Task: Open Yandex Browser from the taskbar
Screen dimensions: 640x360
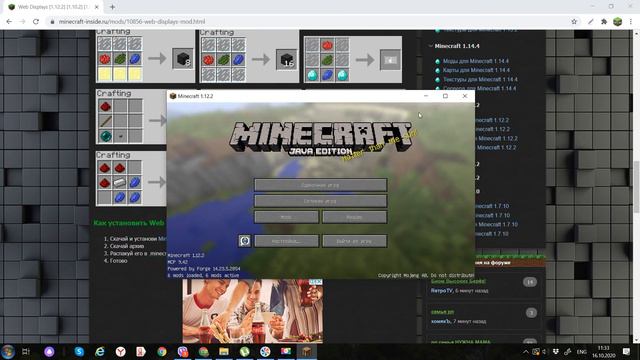Action: tap(120, 351)
